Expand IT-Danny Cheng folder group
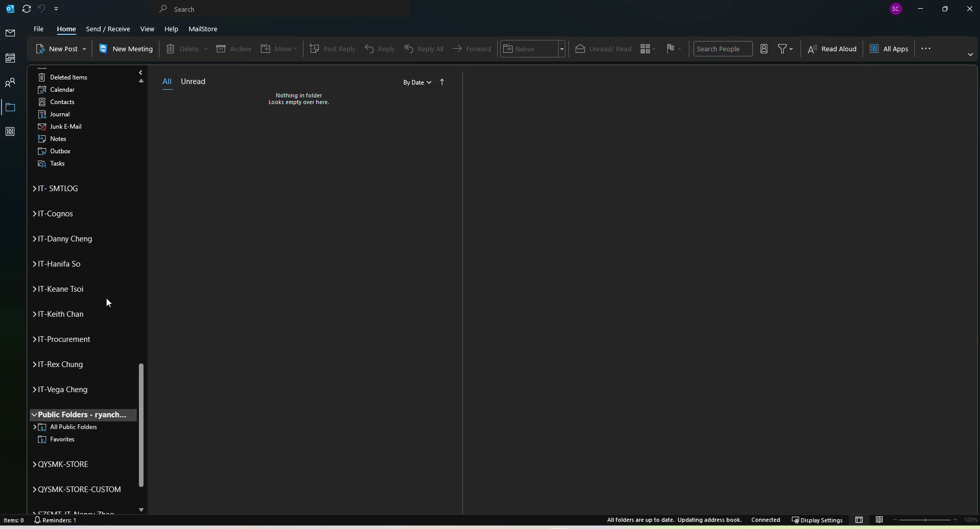The height and width of the screenshot is (529, 980). [34, 239]
